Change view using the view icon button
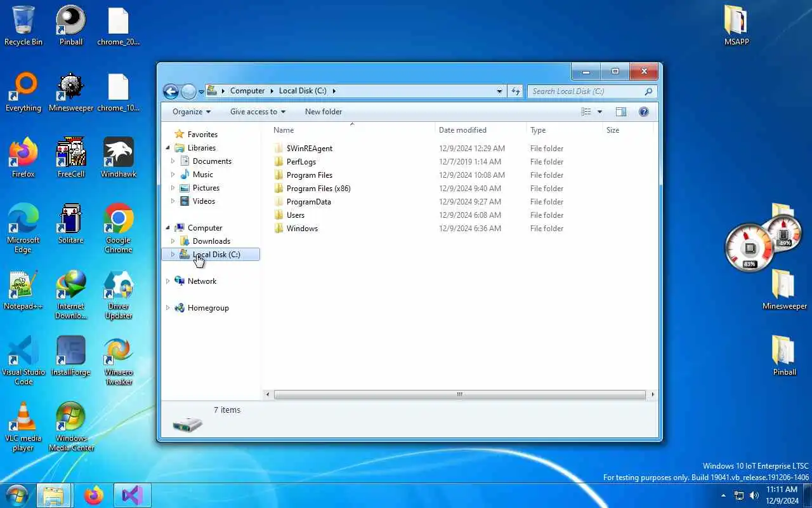The image size is (812, 508). click(586, 112)
